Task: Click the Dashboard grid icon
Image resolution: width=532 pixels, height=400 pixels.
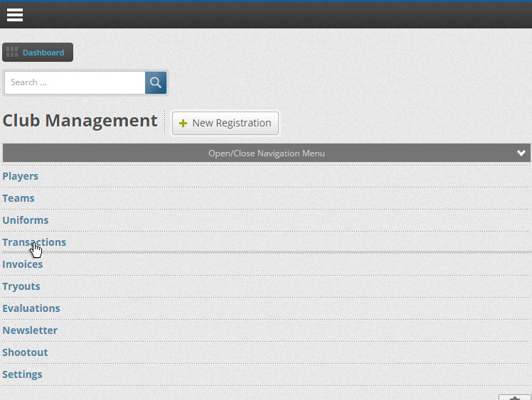Action: coord(12,52)
